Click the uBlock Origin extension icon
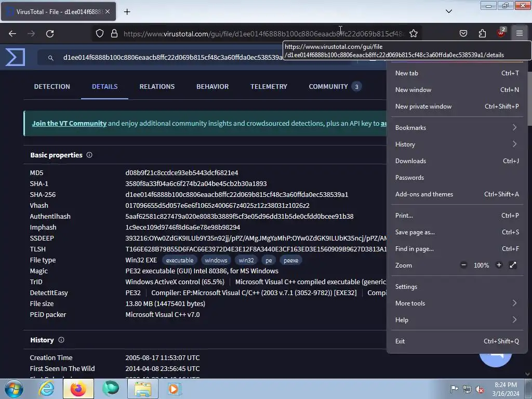Screen dimensions: 532x399 pyautogui.click(x=501, y=33)
